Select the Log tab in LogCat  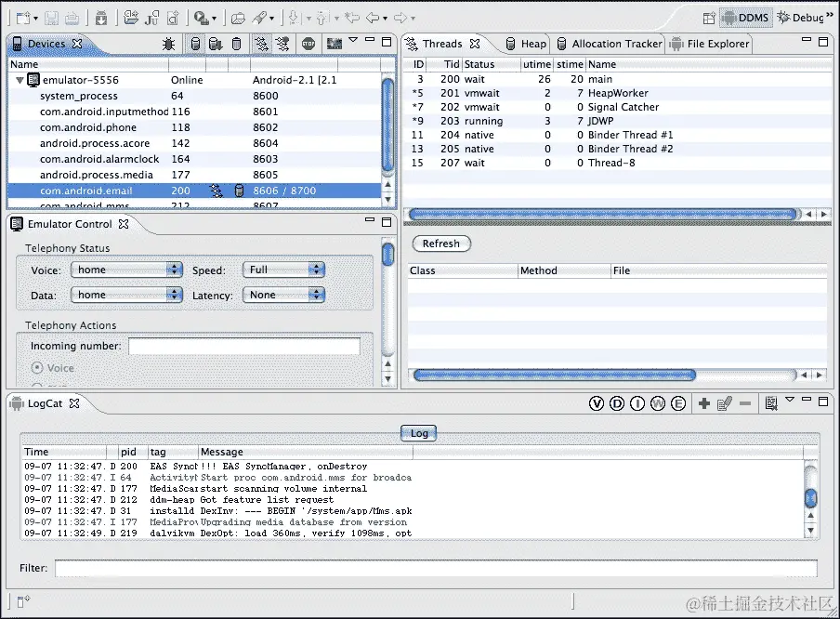point(419,433)
